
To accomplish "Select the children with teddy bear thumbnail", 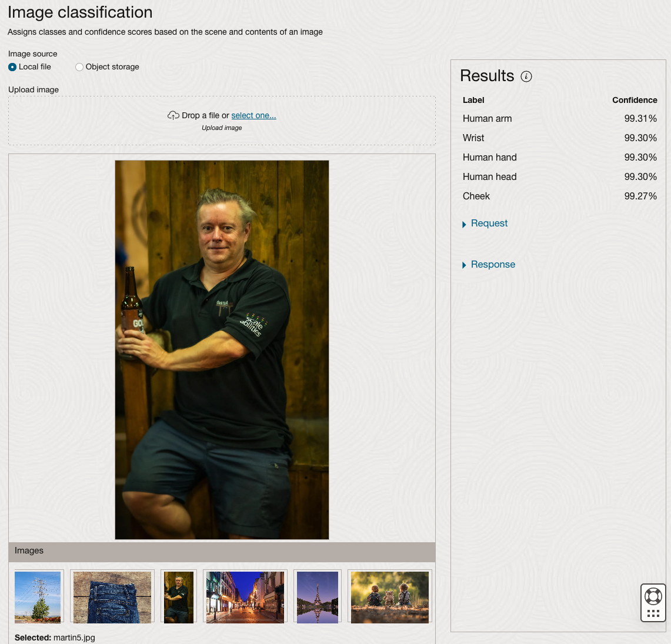I will pos(389,597).
